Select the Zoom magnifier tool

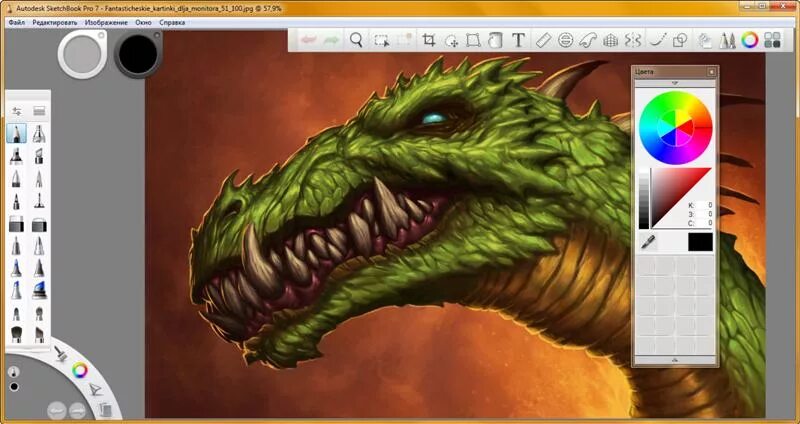tap(357, 40)
